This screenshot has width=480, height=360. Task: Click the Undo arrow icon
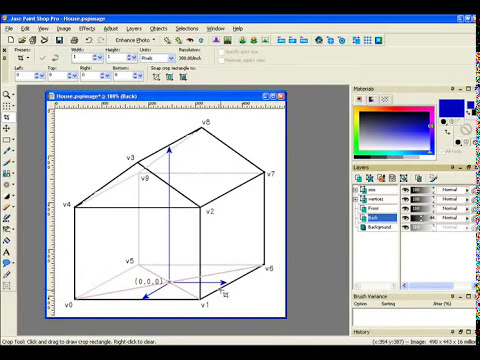[x=89, y=40]
